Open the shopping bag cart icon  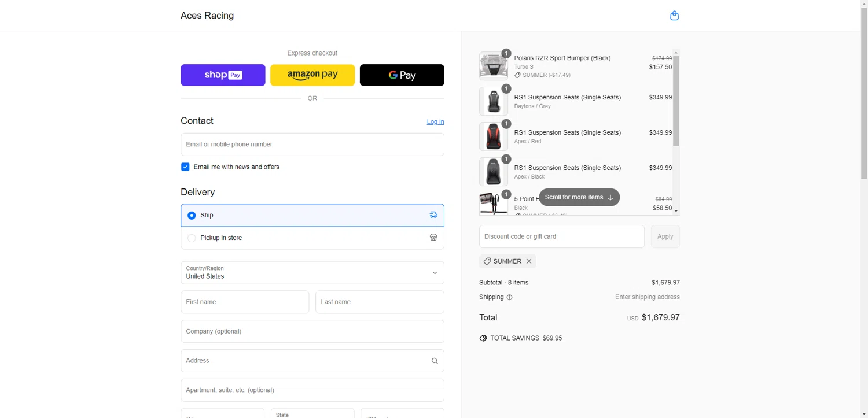coord(674,16)
